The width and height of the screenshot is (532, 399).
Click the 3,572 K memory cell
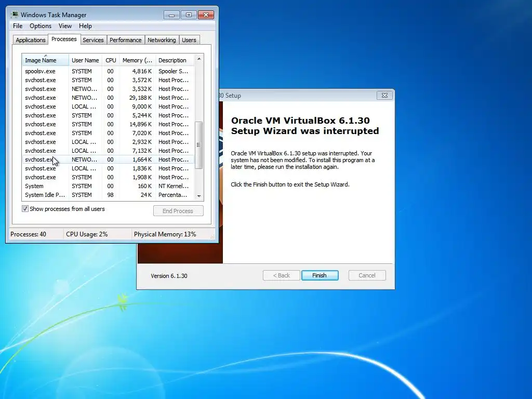click(x=142, y=80)
